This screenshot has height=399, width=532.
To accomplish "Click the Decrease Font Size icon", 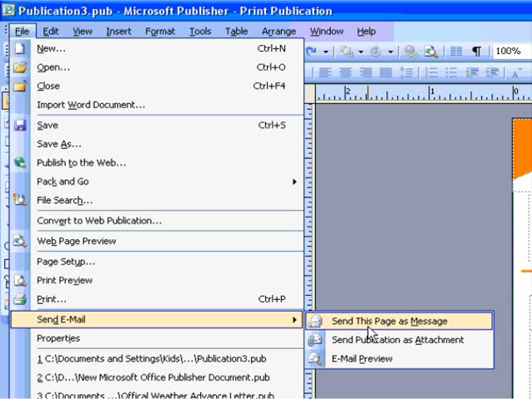I will click(516, 72).
